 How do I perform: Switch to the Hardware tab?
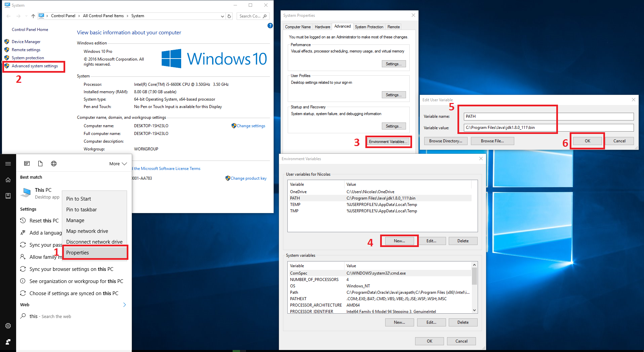point(322,27)
